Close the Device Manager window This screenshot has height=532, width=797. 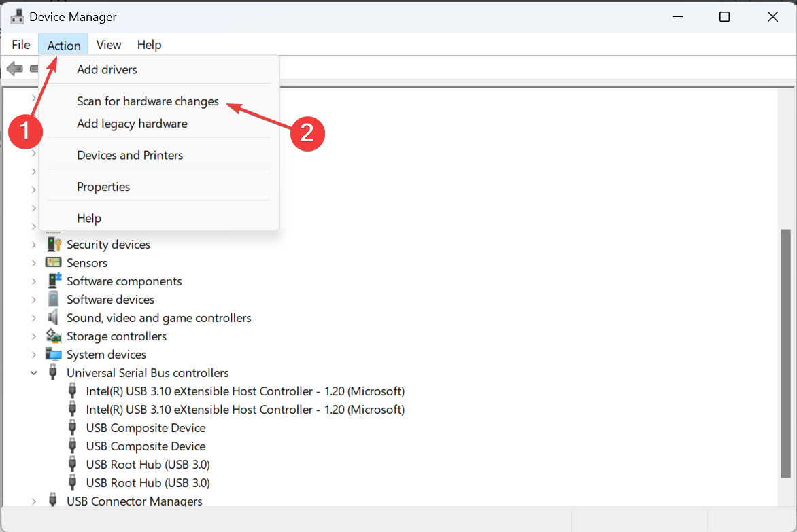coord(773,17)
